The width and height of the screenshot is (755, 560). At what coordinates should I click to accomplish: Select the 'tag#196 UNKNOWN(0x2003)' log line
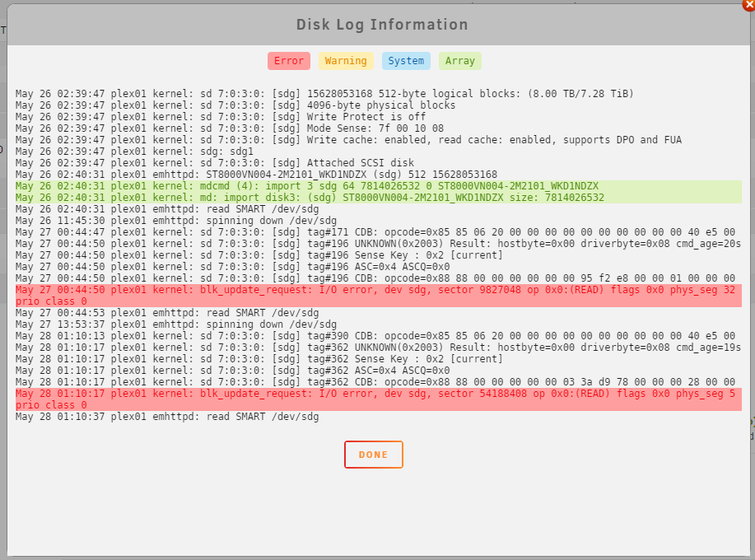(378, 244)
